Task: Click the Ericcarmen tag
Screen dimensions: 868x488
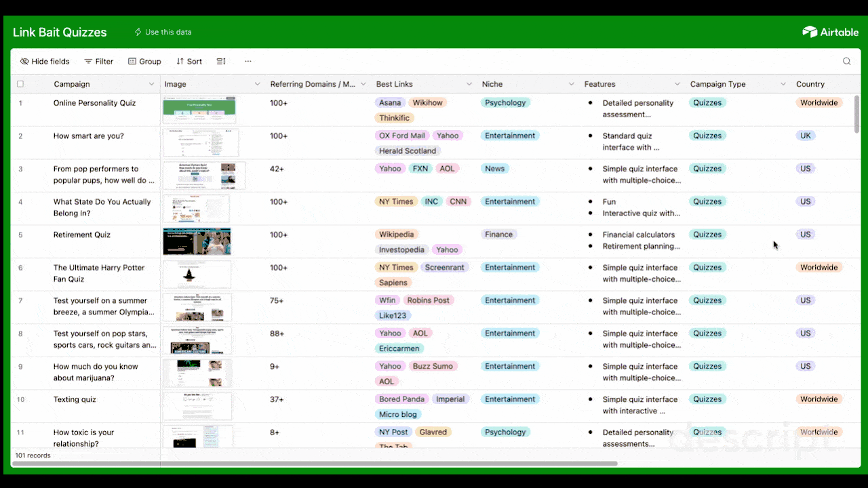Action: pos(400,348)
